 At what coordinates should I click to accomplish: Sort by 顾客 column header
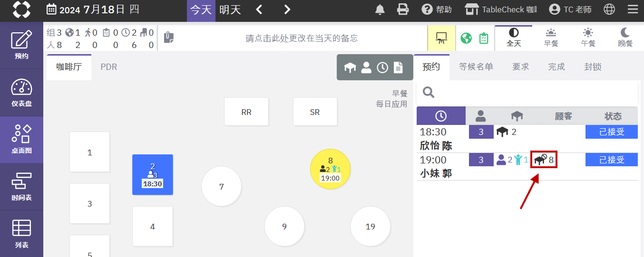564,116
